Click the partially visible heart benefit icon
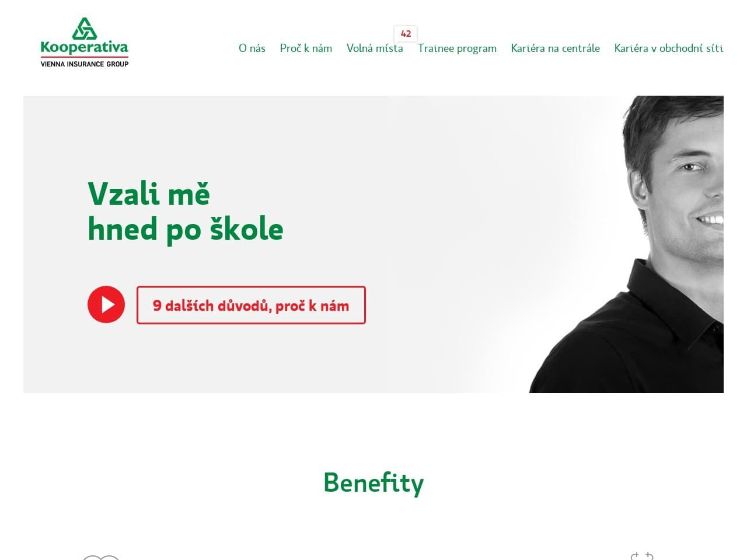The image size is (747, 560). [101, 558]
